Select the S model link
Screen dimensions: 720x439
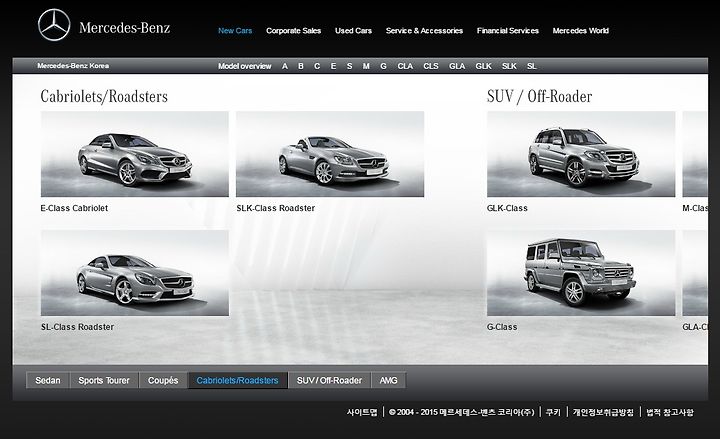click(x=349, y=66)
